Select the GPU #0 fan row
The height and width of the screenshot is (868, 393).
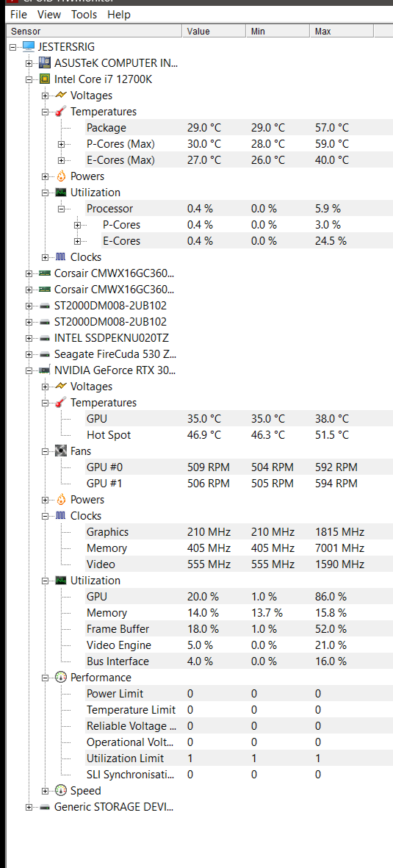coord(239,467)
